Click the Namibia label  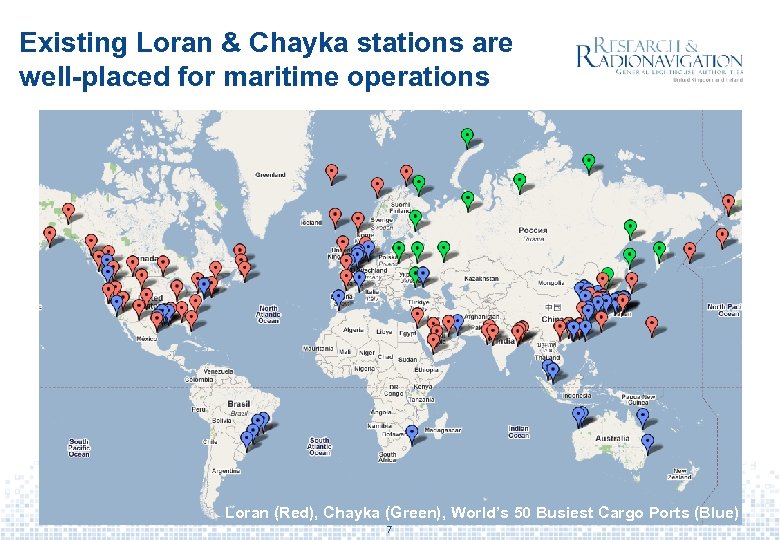click(380, 426)
